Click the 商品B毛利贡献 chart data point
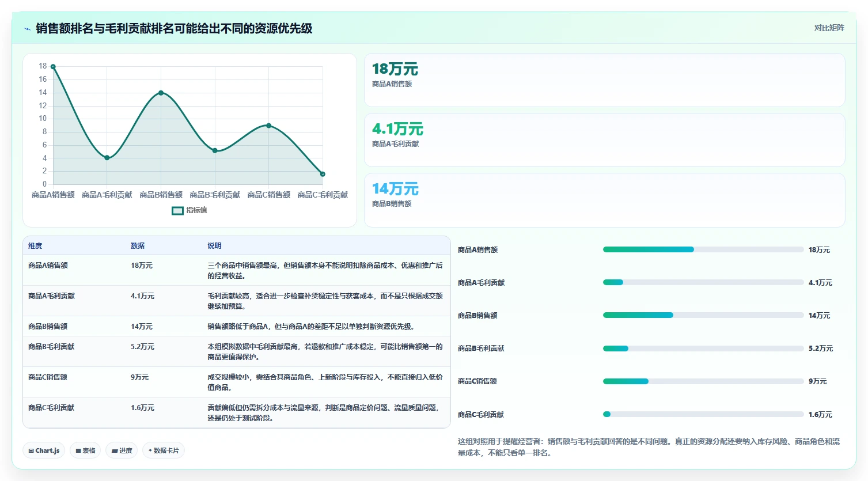 tap(215, 151)
